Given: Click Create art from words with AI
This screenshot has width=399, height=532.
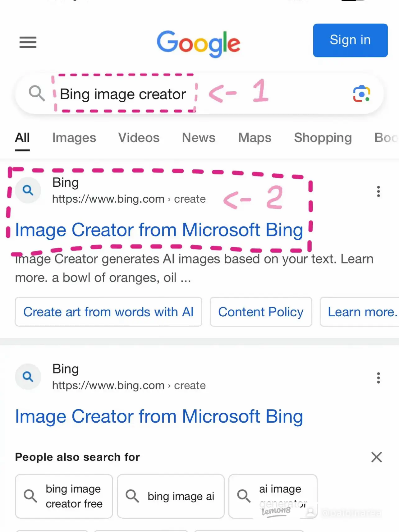Looking at the screenshot, I should click(x=108, y=312).
